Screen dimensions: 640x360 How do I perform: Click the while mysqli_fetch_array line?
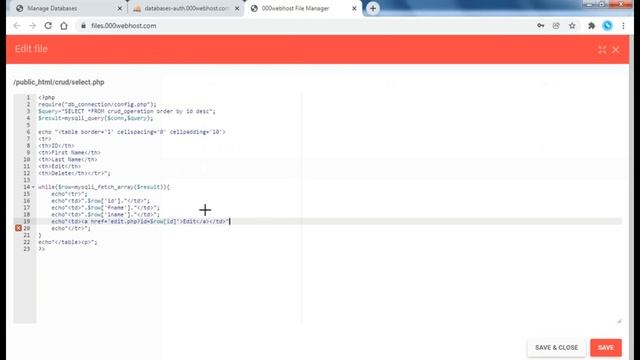104,187
